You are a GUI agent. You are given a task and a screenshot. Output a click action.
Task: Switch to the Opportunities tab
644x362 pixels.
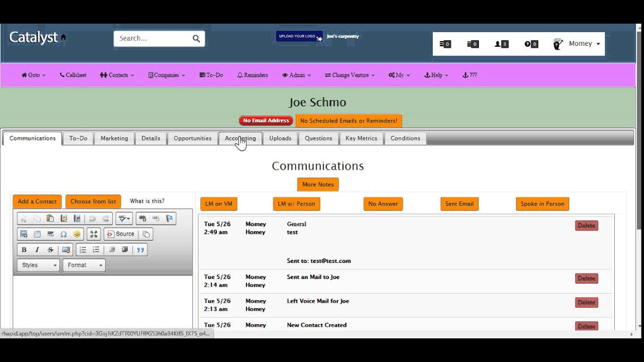[192, 138]
